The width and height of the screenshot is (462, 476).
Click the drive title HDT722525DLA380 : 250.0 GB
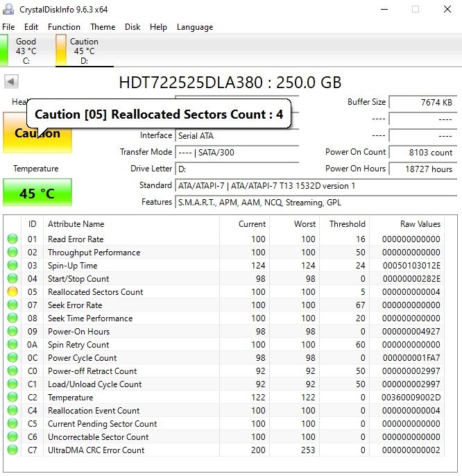tap(230, 83)
